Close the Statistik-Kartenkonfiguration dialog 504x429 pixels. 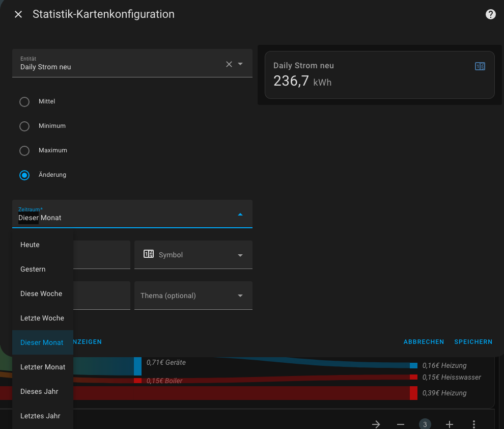pyautogui.click(x=18, y=14)
